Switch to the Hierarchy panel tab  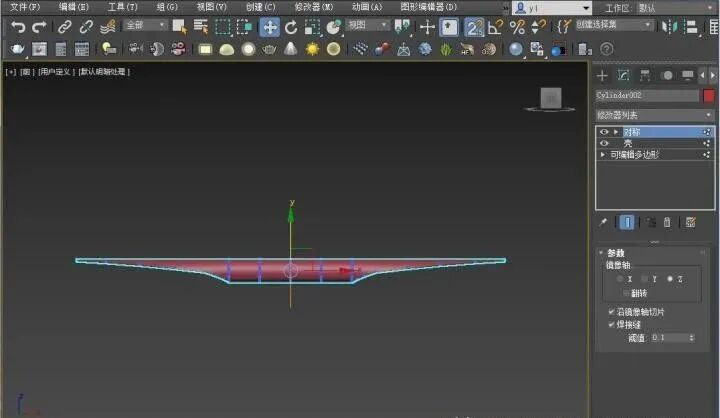645,75
